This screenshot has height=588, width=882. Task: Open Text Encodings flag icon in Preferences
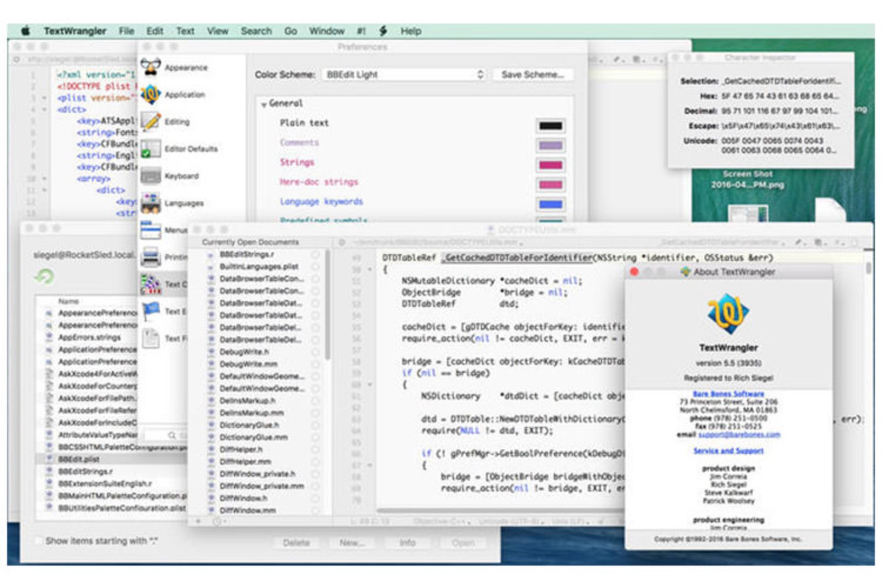[x=151, y=311]
